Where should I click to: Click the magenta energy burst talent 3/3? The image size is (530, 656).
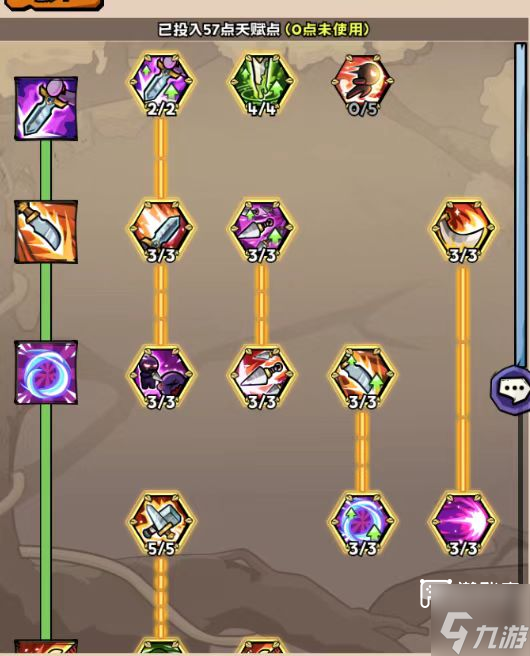click(463, 524)
